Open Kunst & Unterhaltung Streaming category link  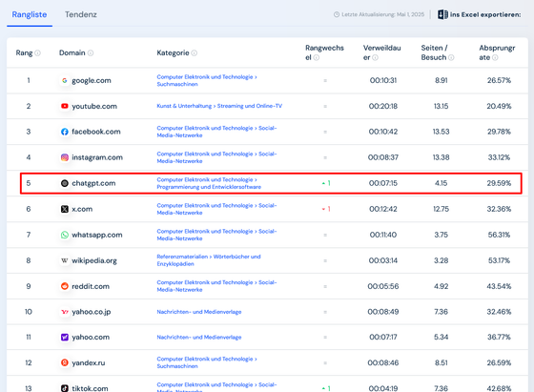click(219, 106)
